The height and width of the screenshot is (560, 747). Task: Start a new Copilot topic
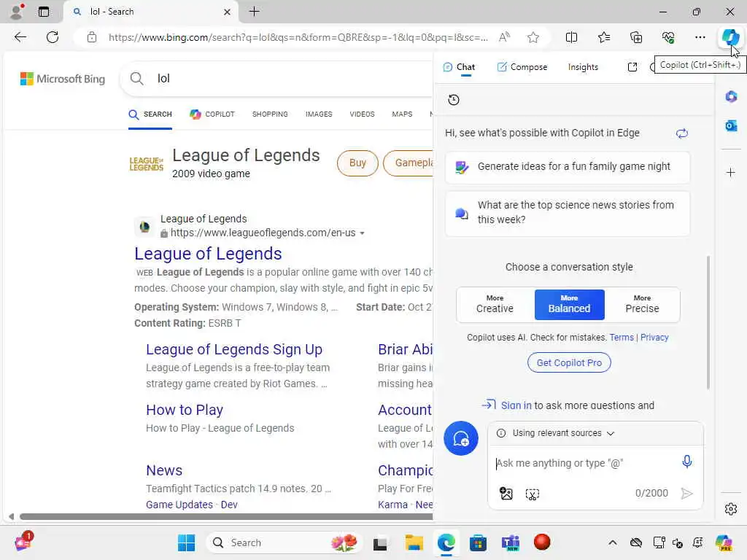(461, 438)
